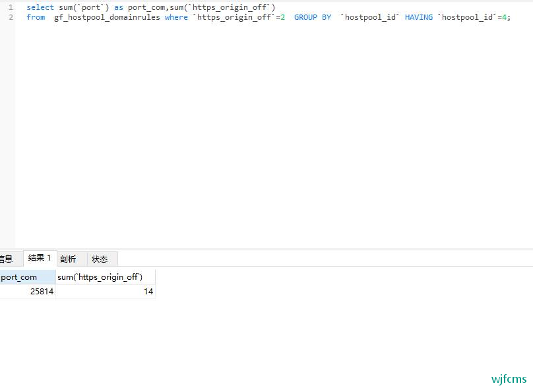Select the cell with value 14
The image size is (533, 392).
(106, 292)
